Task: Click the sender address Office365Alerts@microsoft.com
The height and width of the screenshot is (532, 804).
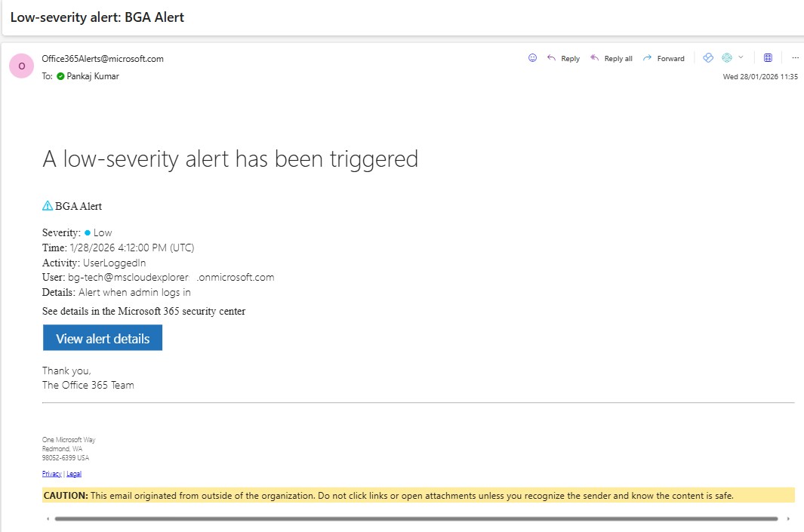Action: point(102,57)
